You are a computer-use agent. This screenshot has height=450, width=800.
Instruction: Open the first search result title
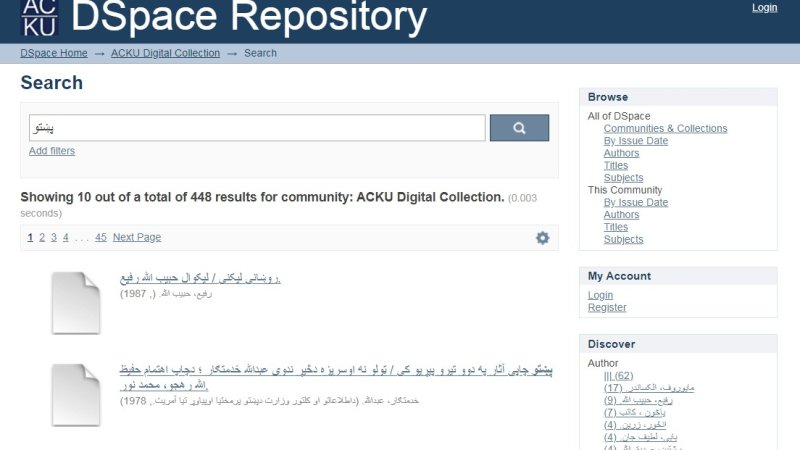(200, 278)
